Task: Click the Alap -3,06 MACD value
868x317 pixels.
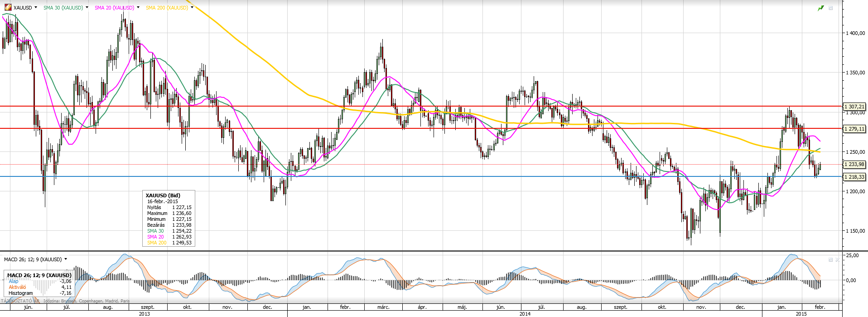Action: [65, 281]
